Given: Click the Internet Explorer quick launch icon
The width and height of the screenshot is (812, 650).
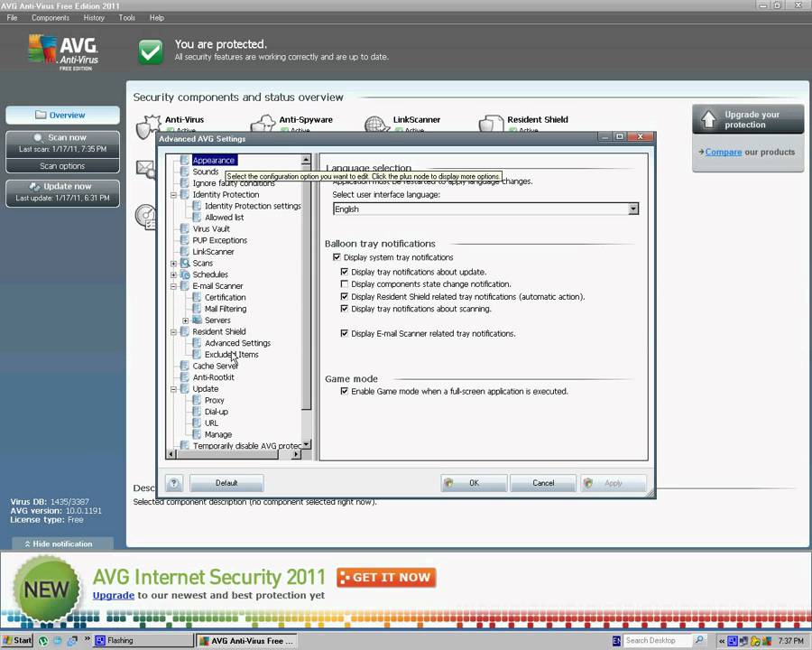Looking at the screenshot, I should [58, 641].
